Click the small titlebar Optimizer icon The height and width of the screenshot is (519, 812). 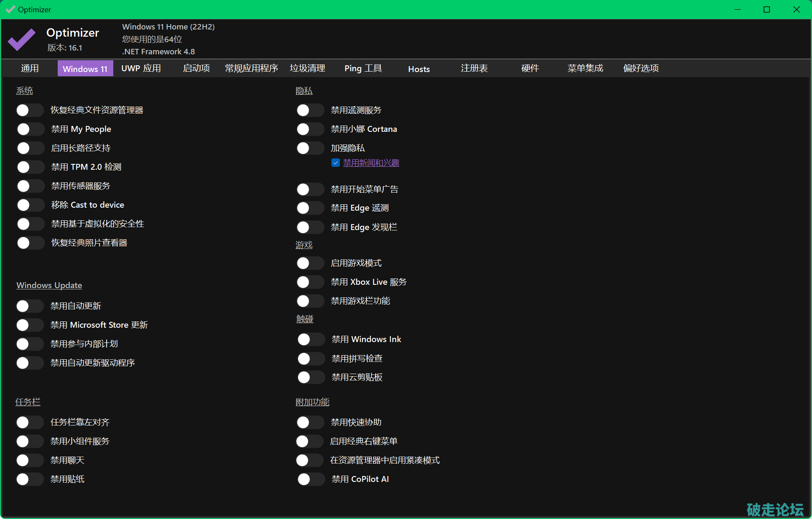[x=10, y=9]
